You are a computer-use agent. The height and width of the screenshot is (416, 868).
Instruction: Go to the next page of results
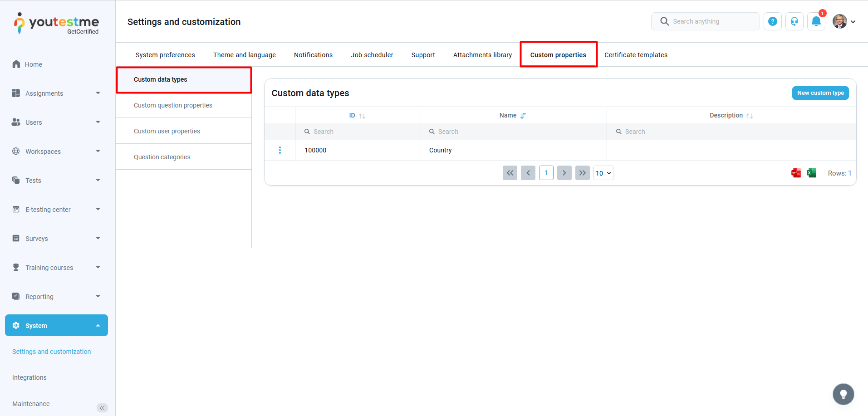pos(564,173)
